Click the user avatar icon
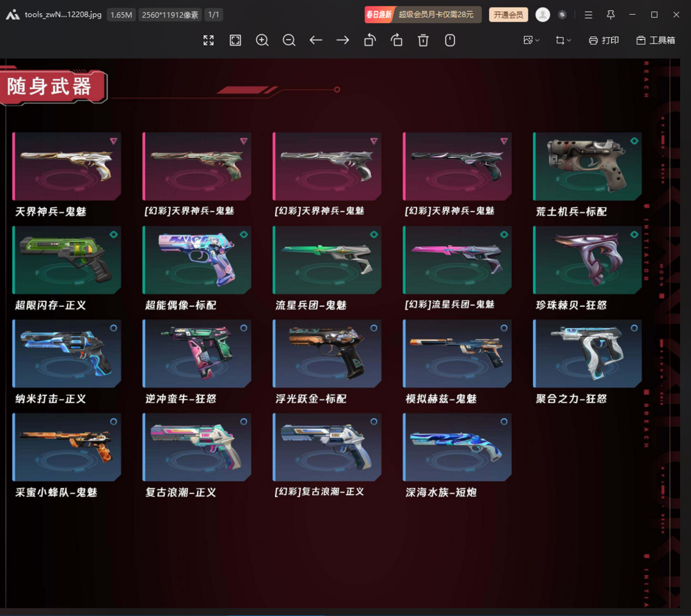The height and width of the screenshot is (616, 691). [543, 15]
